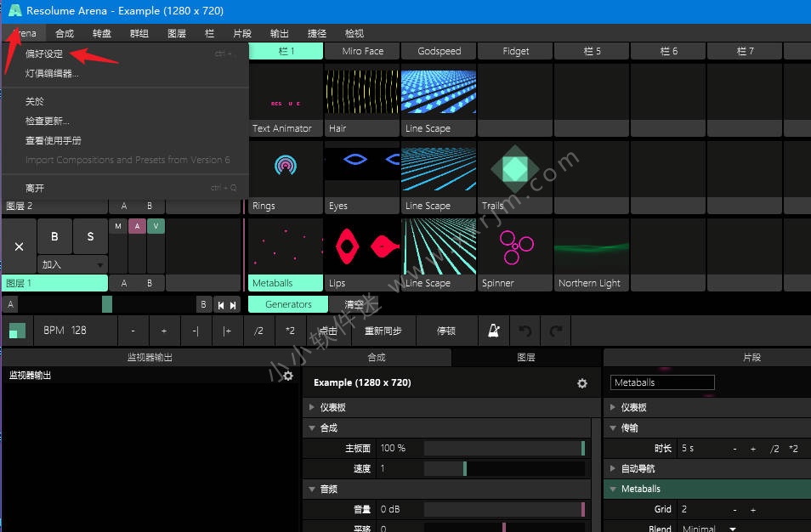Open the Blend Minimal dropdown

pos(710,528)
